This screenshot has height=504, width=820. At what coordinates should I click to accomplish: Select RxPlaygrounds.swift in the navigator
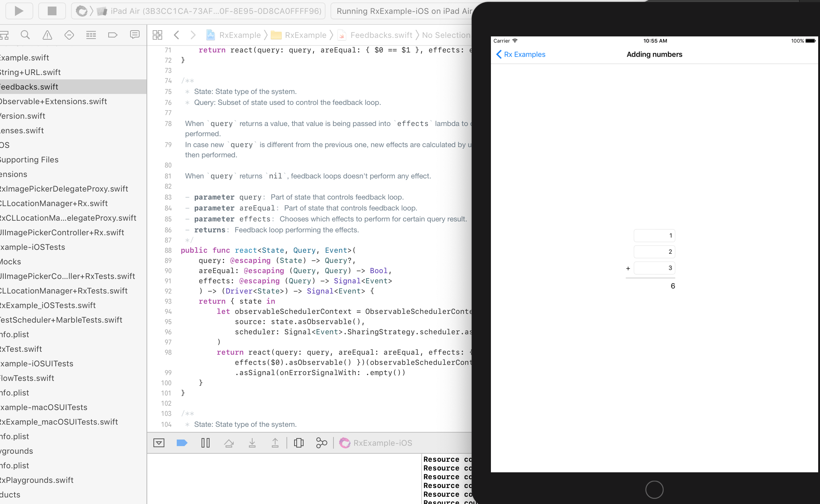tap(37, 480)
